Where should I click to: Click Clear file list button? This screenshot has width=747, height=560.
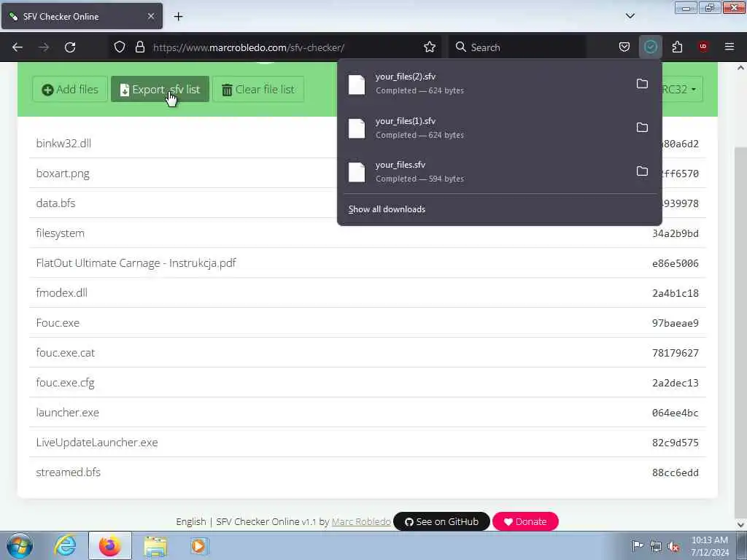click(x=258, y=89)
